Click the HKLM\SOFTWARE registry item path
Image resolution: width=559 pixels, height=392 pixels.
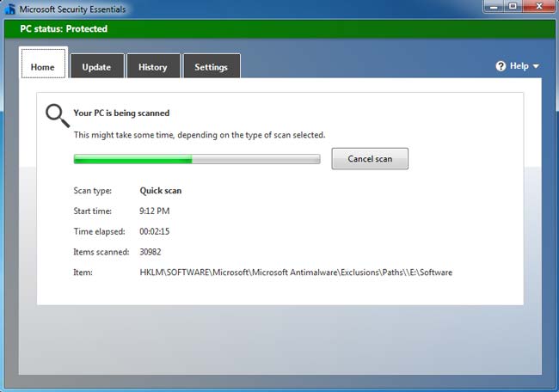point(296,273)
